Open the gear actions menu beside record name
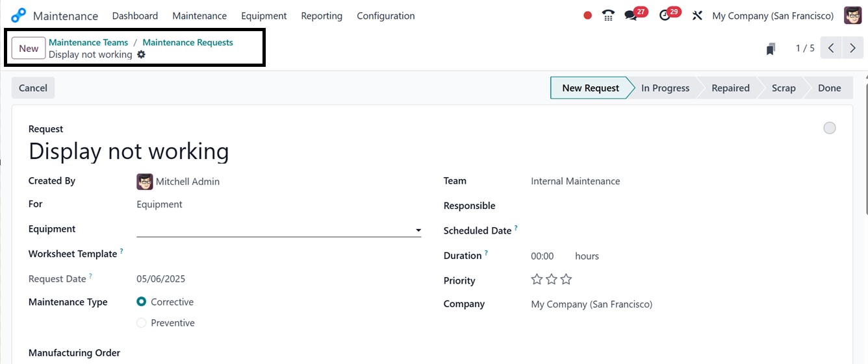The image size is (868, 364). [141, 55]
